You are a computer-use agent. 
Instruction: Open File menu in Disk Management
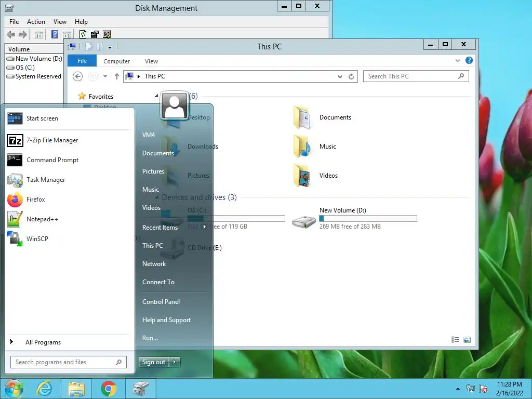tap(14, 22)
